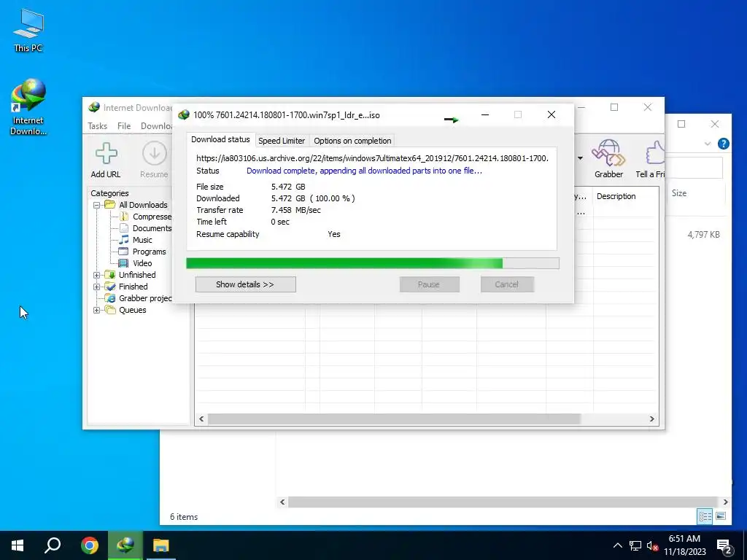Minimize the download progress dialog

pos(485,114)
